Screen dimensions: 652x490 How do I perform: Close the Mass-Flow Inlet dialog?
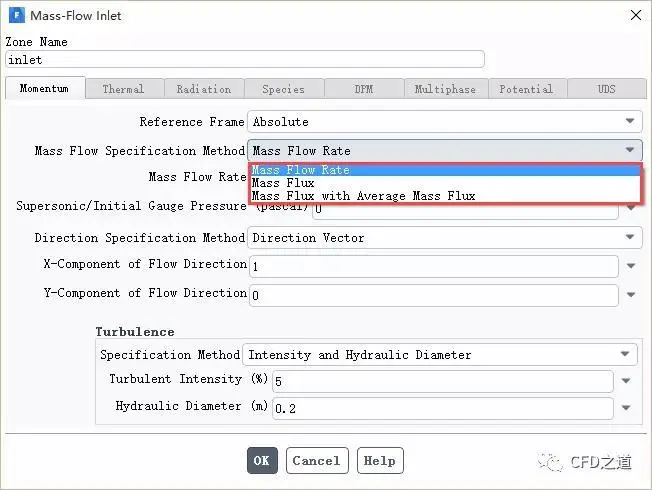pos(636,15)
